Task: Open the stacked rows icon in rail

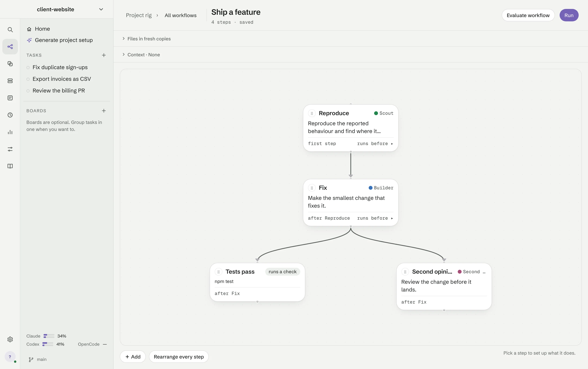Action: (x=10, y=81)
